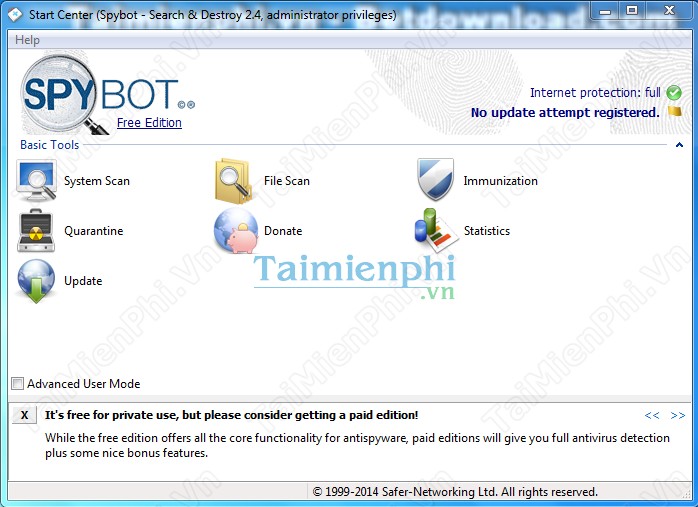Open the System Scan tool icon
The height and width of the screenshot is (507, 698).
(x=36, y=181)
